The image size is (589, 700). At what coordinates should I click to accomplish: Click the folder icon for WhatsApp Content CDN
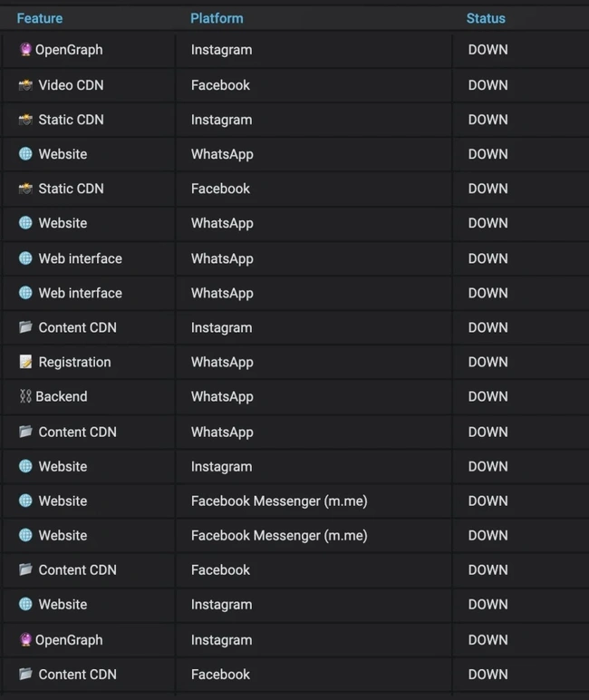(25, 432)
